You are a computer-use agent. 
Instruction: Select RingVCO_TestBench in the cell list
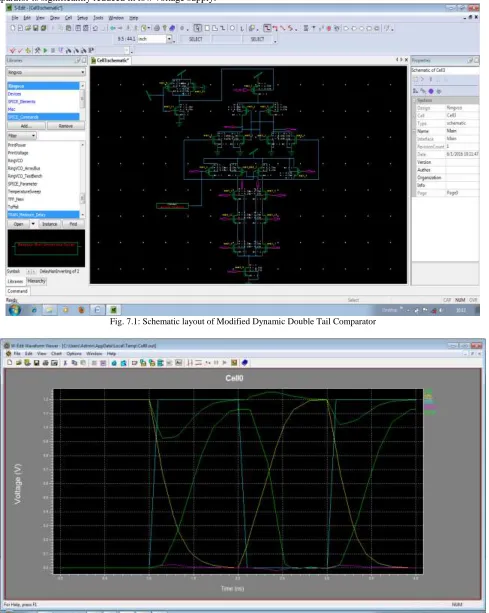[43, 176]
